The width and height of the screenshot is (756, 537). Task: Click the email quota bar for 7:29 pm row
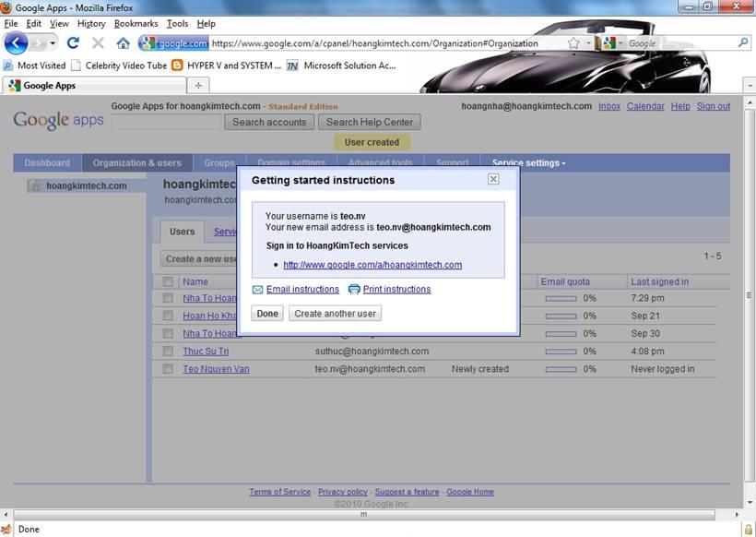561,299
